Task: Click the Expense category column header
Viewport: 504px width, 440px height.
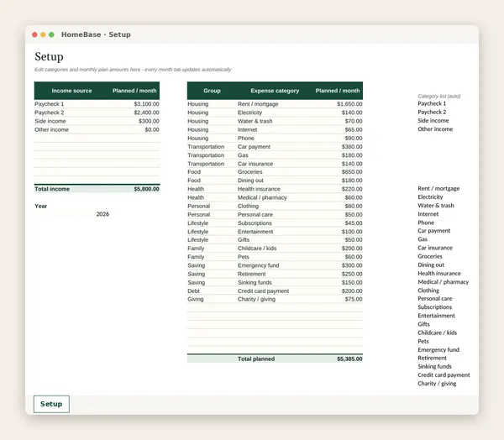Action: tap(275, 91)
